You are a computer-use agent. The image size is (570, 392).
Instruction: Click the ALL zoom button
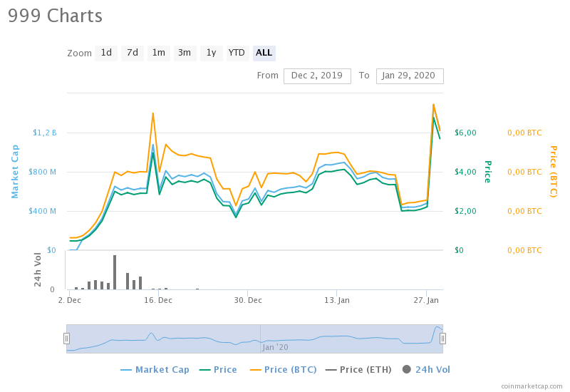coord(264,53)
